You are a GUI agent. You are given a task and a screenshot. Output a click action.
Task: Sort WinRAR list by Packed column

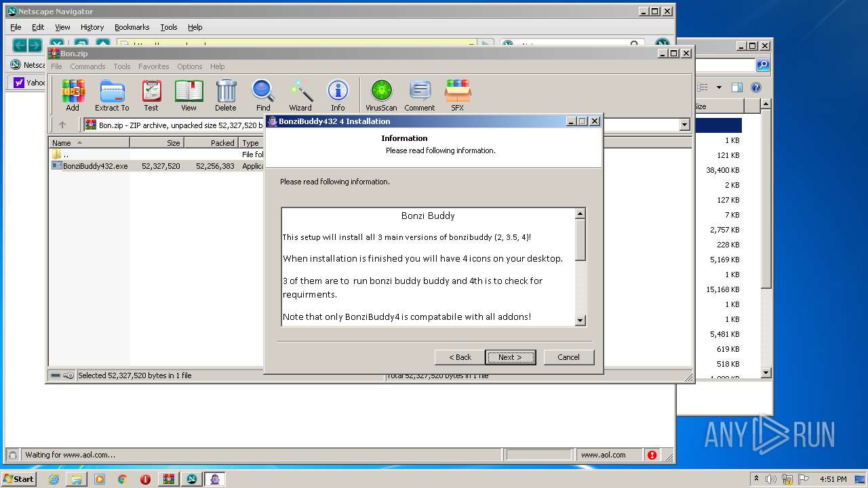211,143
